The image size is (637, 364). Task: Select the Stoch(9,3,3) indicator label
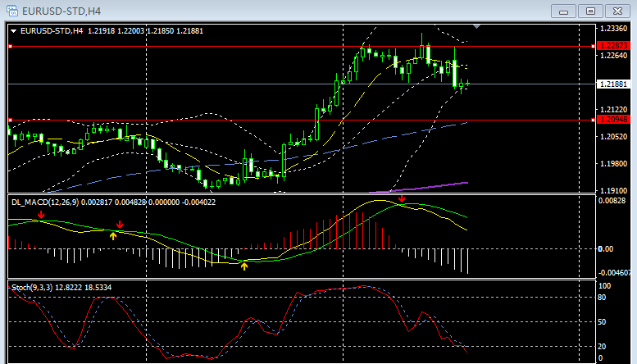(32, 287)
